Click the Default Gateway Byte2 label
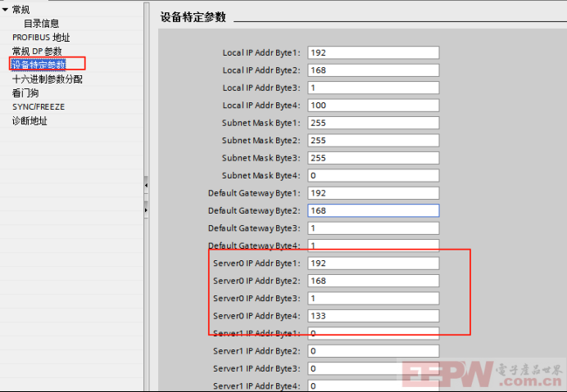This screenshot has width=567, height=392. click(254, 210)
